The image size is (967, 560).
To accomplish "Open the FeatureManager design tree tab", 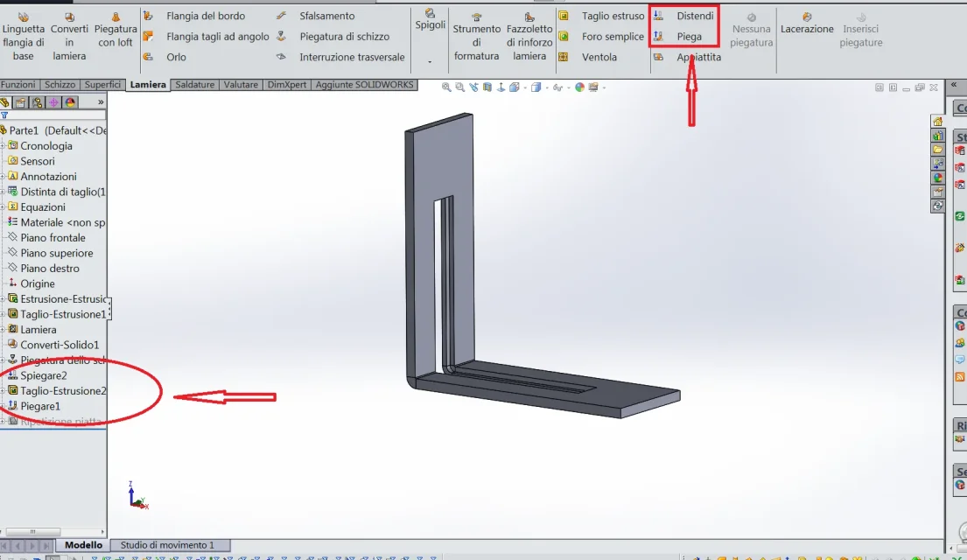I will pos(5,102).
